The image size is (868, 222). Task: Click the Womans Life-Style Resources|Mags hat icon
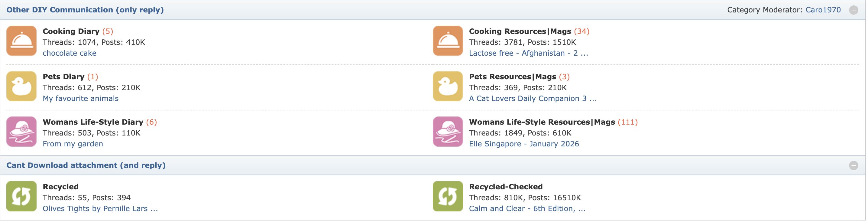point(448,132)
